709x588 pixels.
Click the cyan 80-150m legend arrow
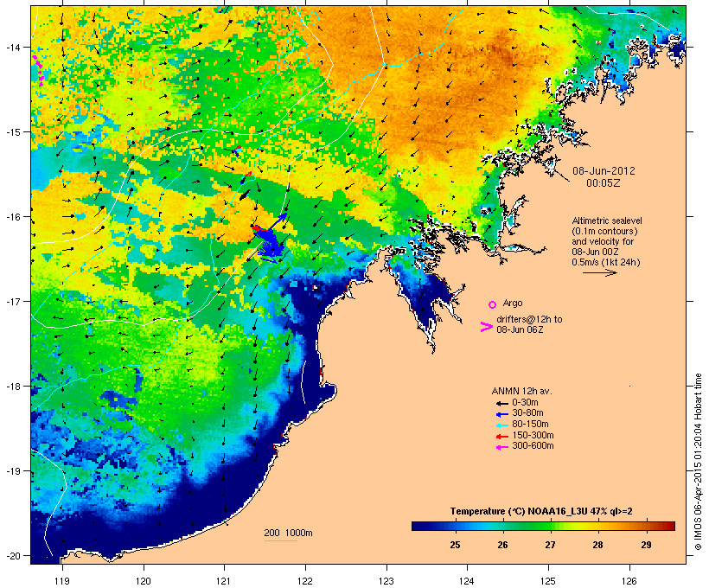pyautogui.click(x=501, y=425)
